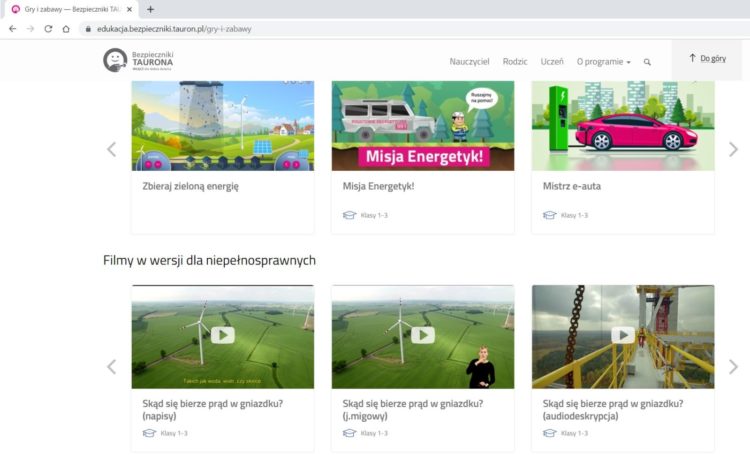Open the 'Misja Energetyk!' game thumbnail
The height and width of the screenshot is (455, 750).
tap(422, 125)
